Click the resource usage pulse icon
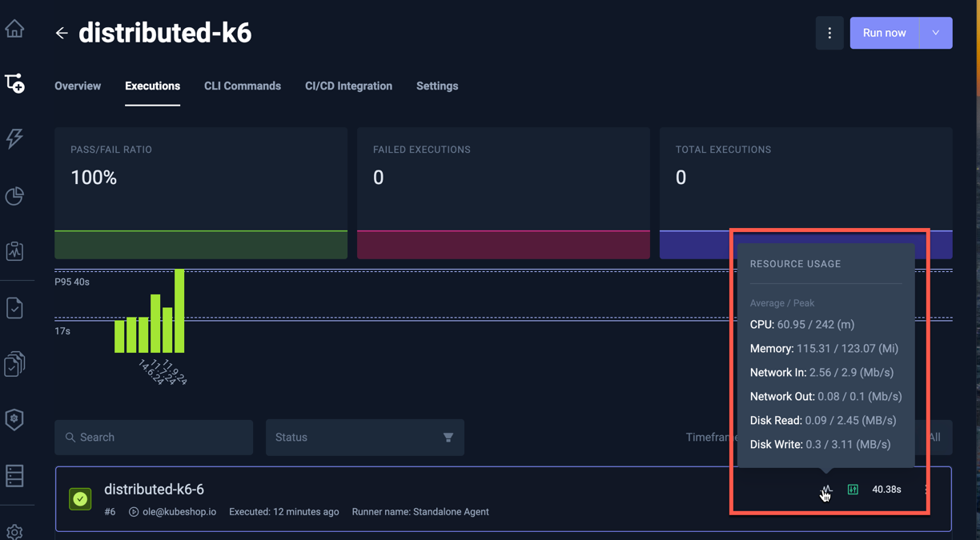The width and height of the screenshot is (980, 540). coord(826,490)
